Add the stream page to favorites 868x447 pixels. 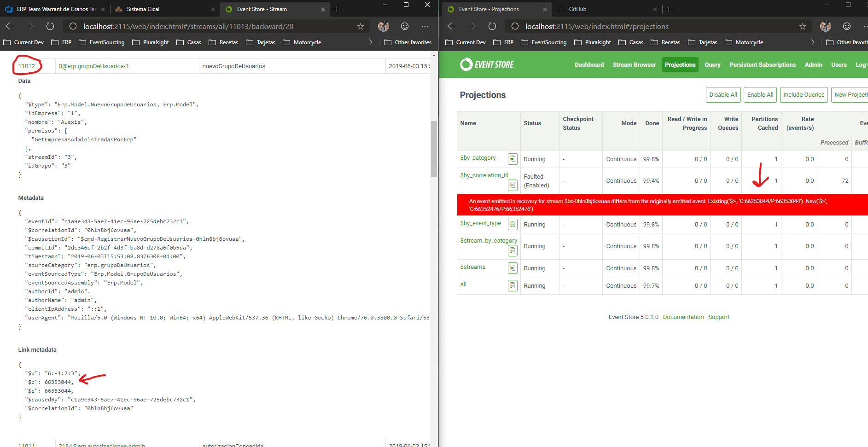(361, 26)
